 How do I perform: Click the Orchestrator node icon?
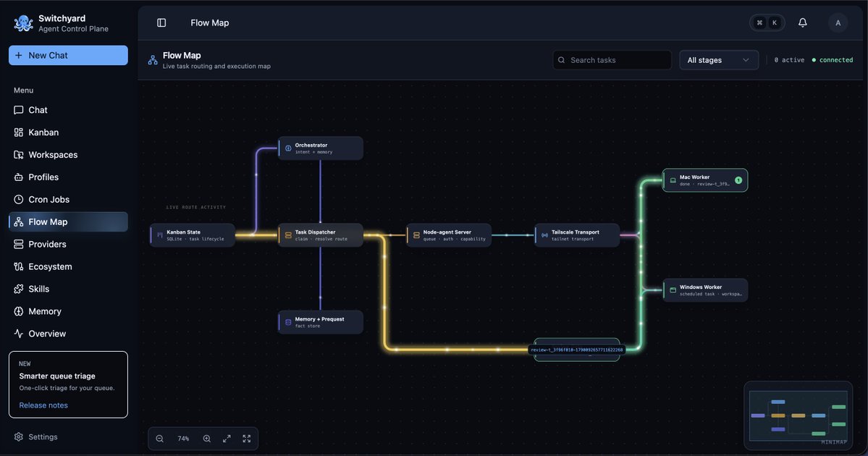[288, 148]
